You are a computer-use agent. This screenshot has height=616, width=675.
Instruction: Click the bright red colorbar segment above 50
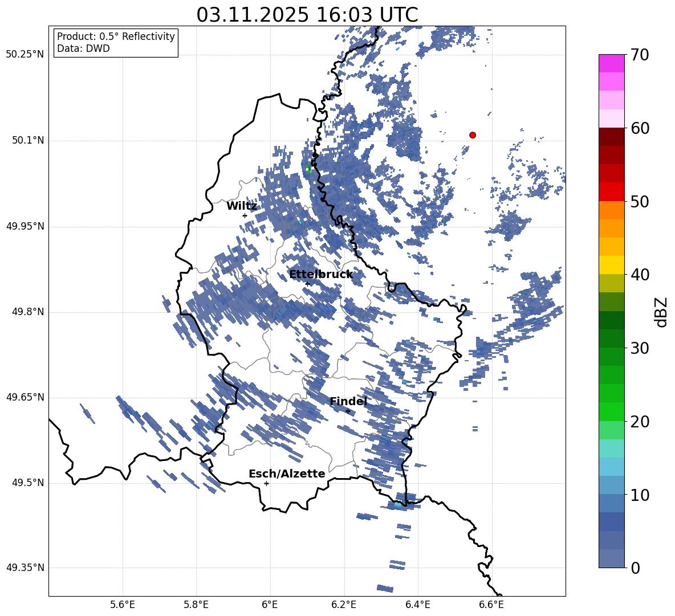point(611,192)
